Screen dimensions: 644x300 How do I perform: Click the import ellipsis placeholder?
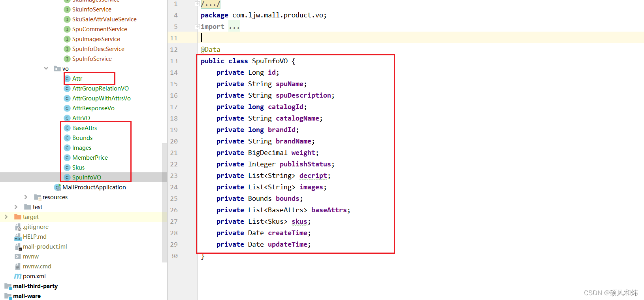(234, 27)
